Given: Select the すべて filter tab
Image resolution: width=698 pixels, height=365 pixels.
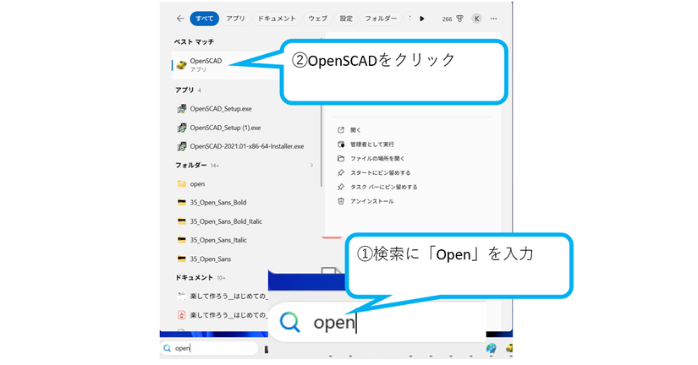Looking at the screenshot, I should point(204,19).
